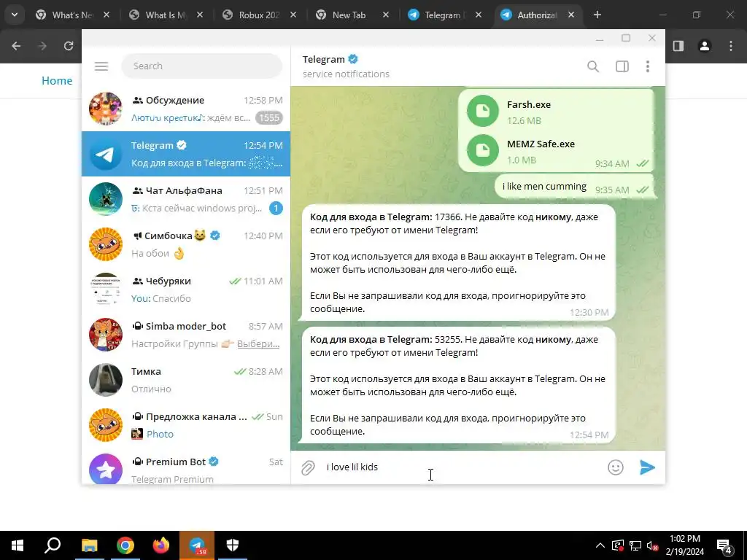This screenshot has height=560, width=747.
Task: Select the Telegram service notifications chat row
Action: point(186,154)
